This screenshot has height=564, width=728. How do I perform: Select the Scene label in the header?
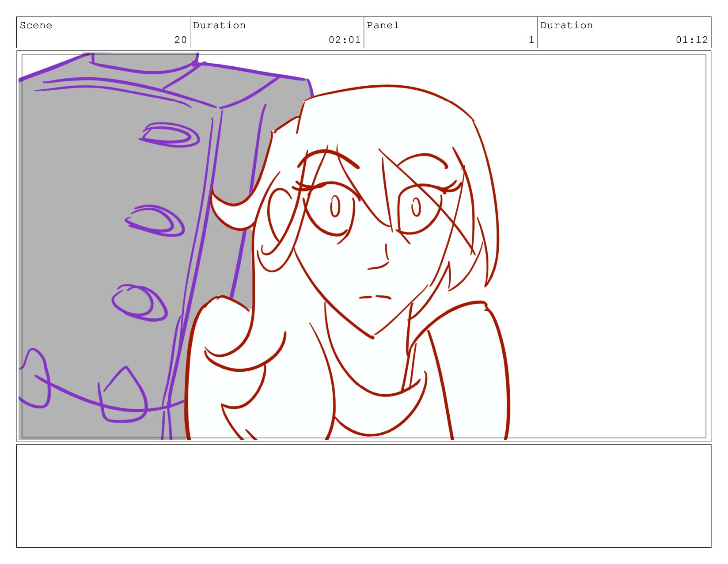pyautogui.click(x=36, y=26)
